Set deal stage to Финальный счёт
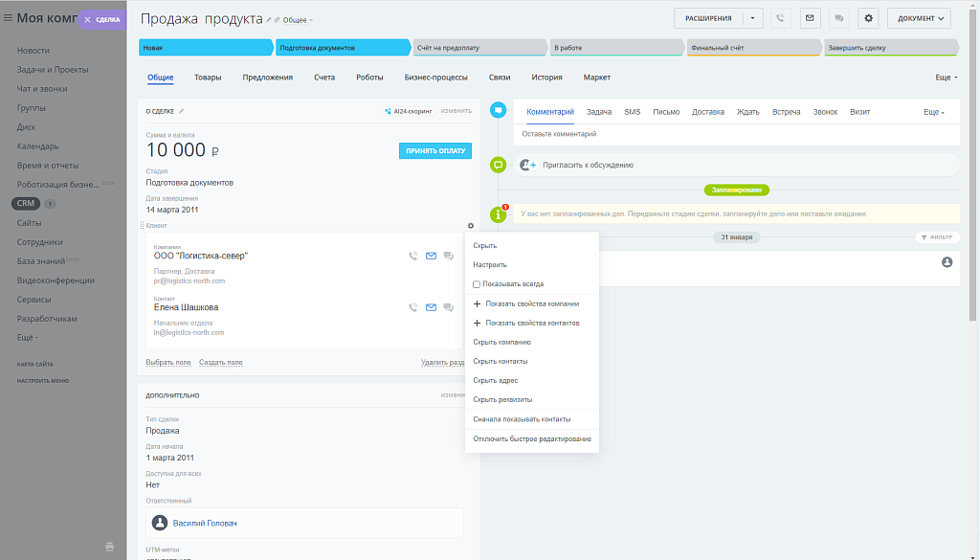This screenshot has width=980, height=560. [x=751, y=47]
